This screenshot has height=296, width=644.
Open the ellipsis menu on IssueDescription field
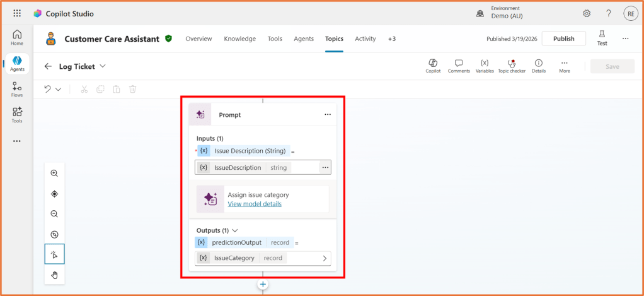point(325,167)
